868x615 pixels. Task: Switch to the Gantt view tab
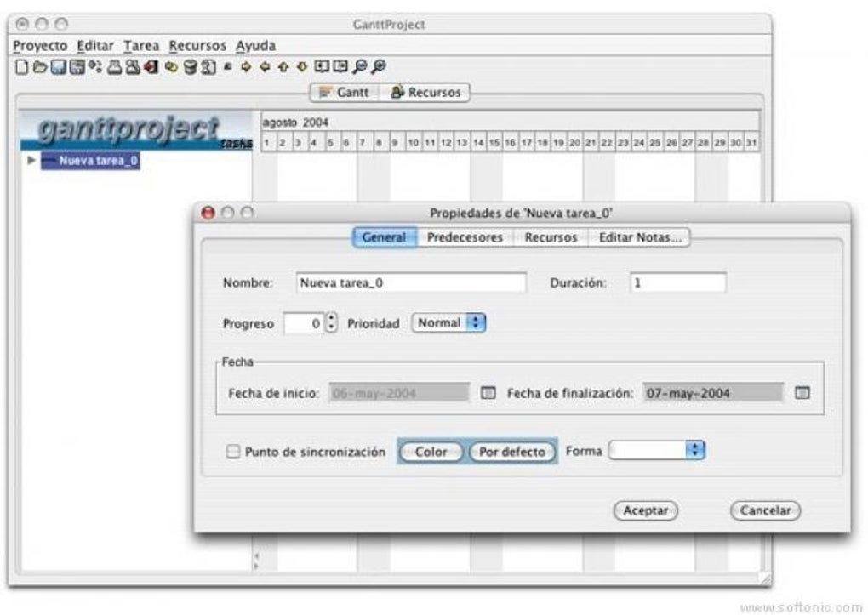click(345, 93)
